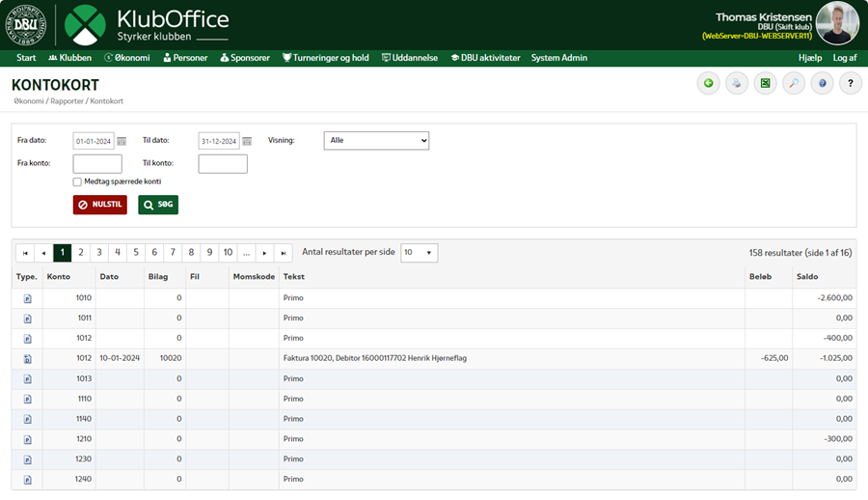Go to last page of results
868x500 pixels.
coord(283,253)
